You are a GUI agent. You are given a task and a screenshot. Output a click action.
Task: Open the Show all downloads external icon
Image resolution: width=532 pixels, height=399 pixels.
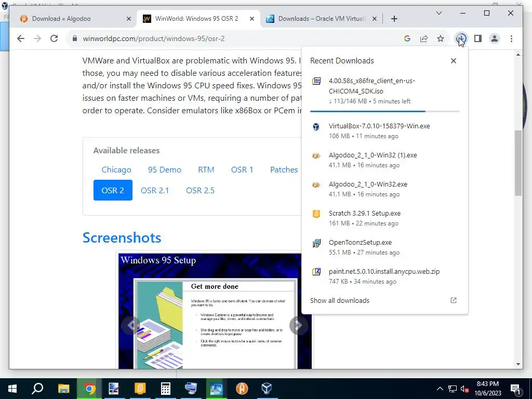pyautogui.click(x=453, y=300)
